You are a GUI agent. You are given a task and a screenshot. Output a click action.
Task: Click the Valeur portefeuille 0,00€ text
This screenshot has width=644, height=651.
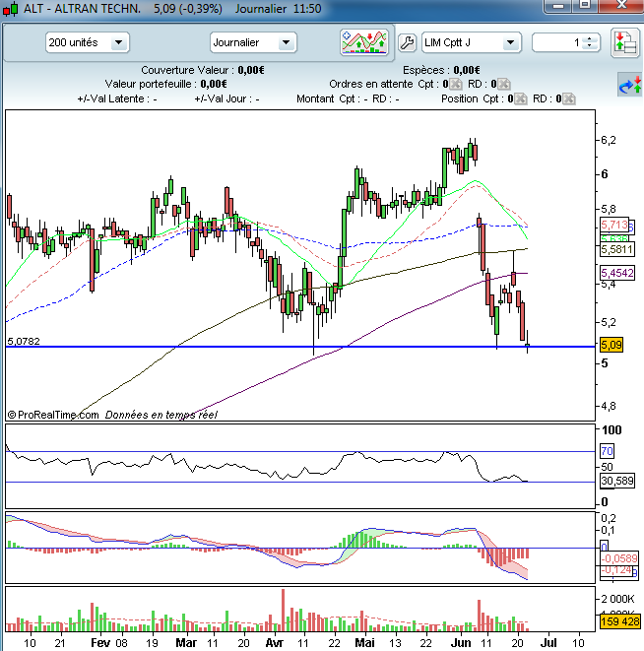point(165,84)
